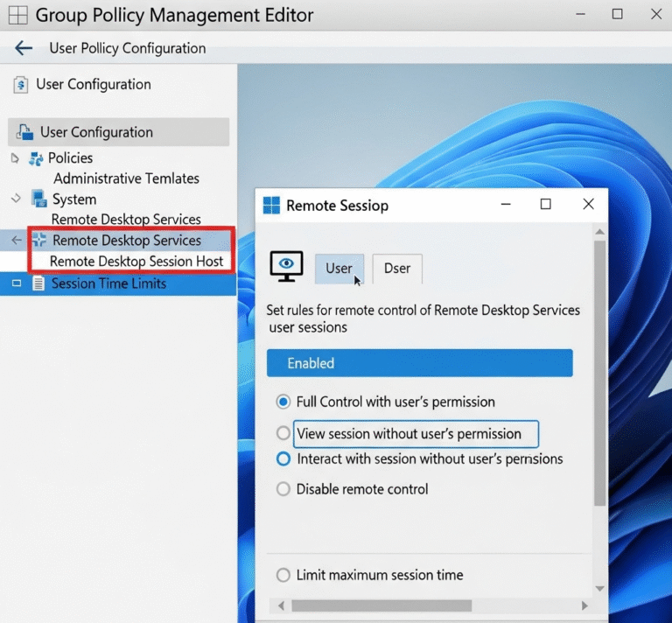Expand the Policies tree node

[14, 158]
